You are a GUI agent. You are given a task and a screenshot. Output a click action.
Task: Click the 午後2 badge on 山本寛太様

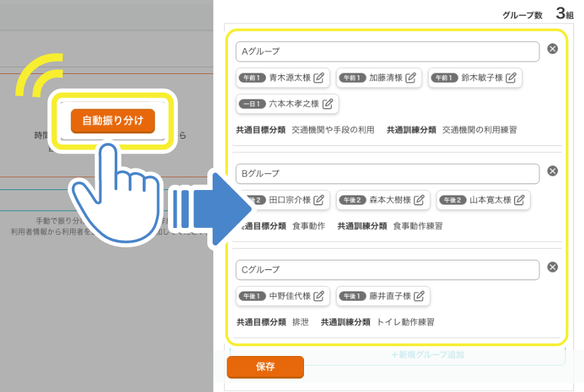pos(453,200)
